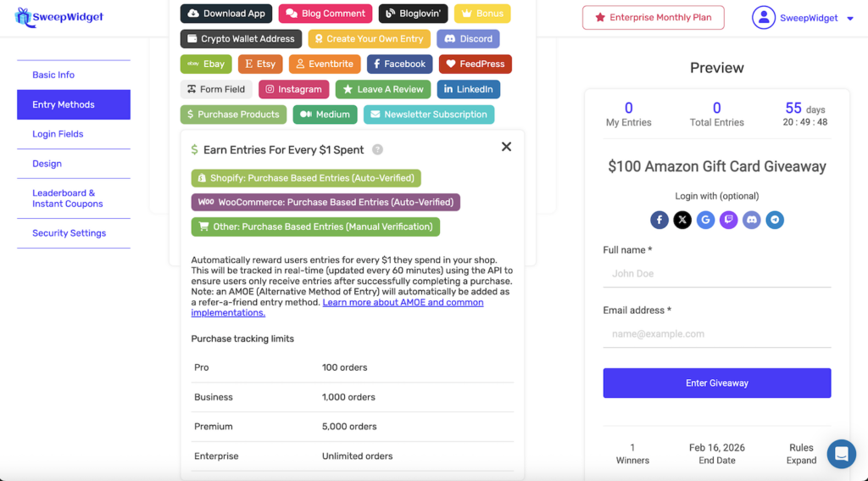The width and height of the screenshot is (868, 481).
Task: Click the SweepWidget logo
Action: (x=58, y=17)
